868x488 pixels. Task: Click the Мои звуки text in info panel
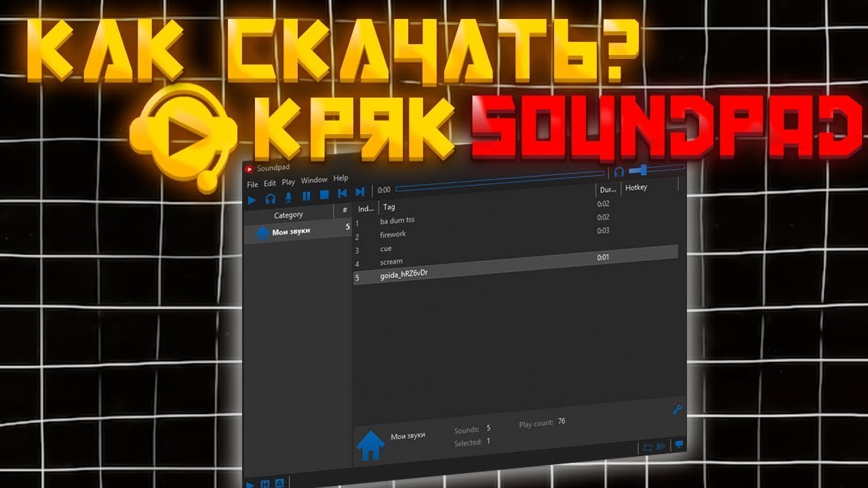(x=408, y=436)
